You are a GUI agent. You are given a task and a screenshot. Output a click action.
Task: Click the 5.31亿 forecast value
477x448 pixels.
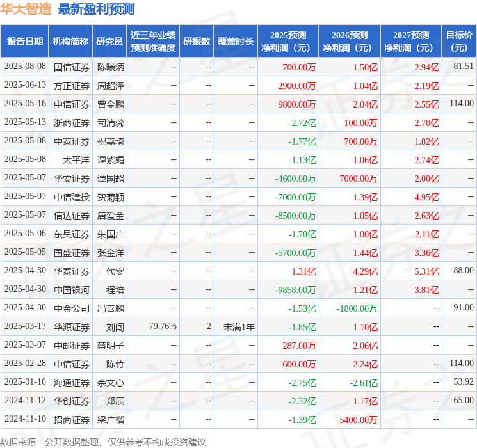click(x=427, y=271)
